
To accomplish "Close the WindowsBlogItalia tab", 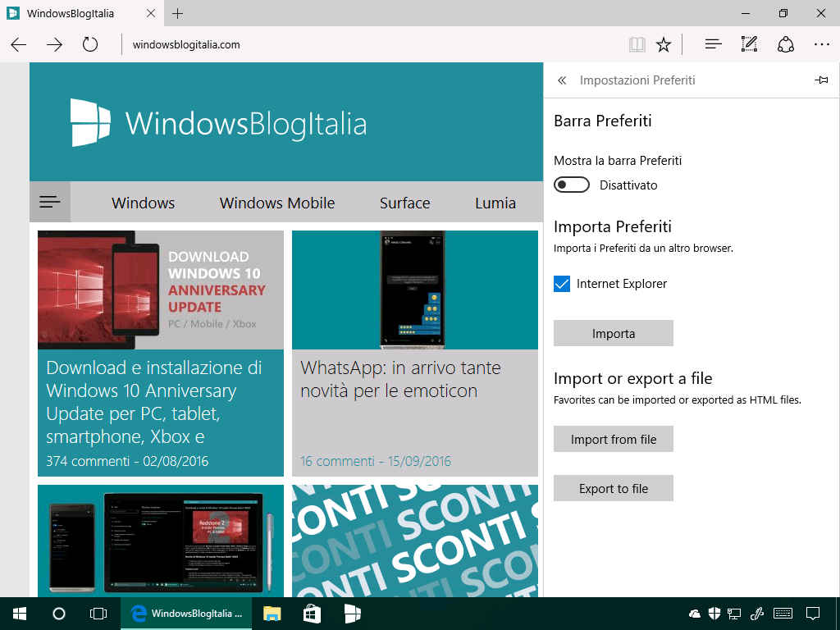I will (x=151, y=13).
